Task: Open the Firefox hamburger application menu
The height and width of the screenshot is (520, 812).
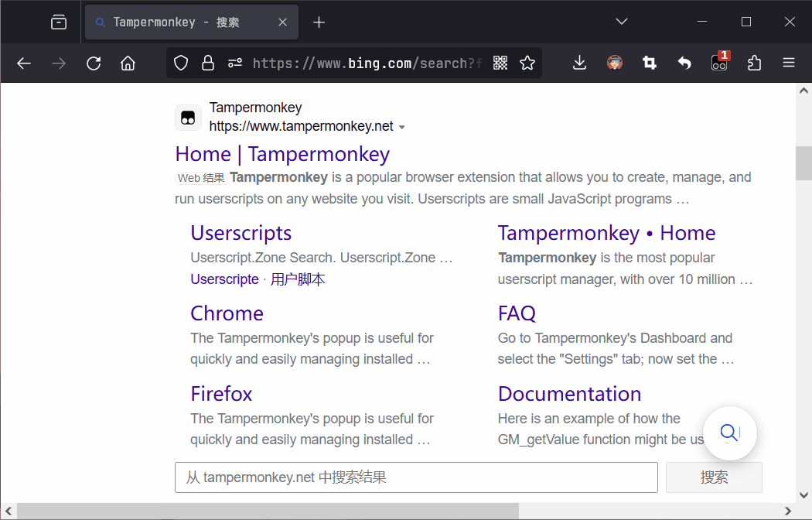Action: click(789, 63)
